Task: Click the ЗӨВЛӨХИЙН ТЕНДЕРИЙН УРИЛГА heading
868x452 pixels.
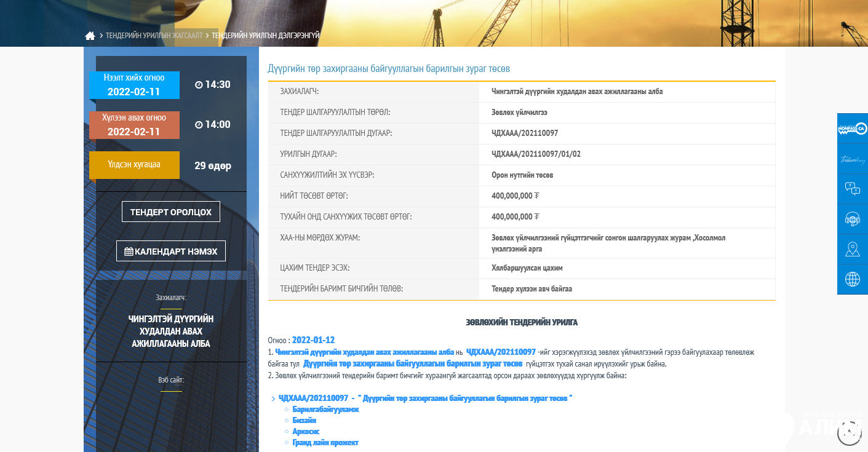Action: coord(522,322)
